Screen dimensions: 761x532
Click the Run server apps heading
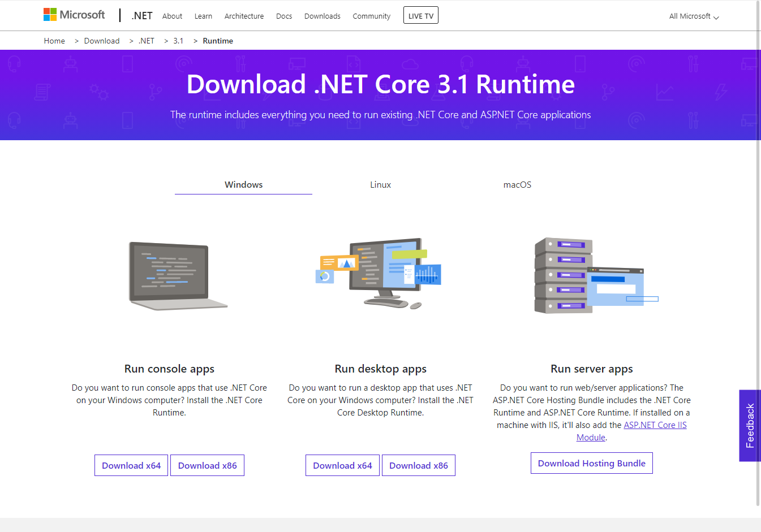coord(592,369)
